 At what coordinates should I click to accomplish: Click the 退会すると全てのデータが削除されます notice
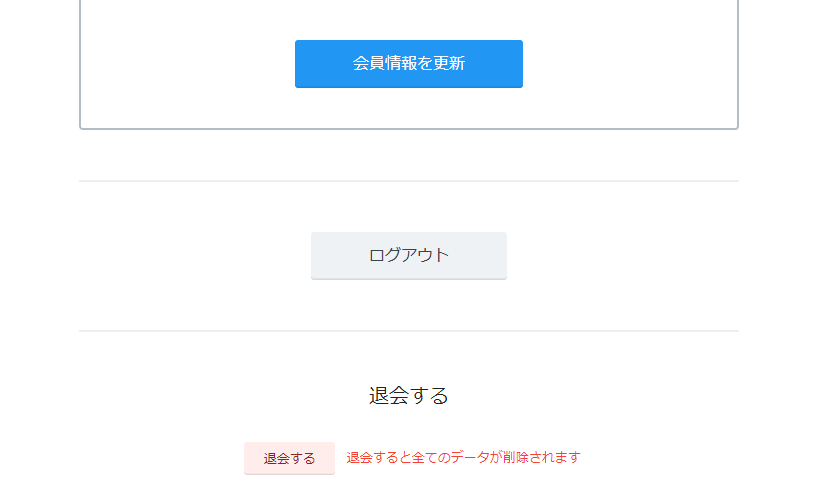pos(463,457)
